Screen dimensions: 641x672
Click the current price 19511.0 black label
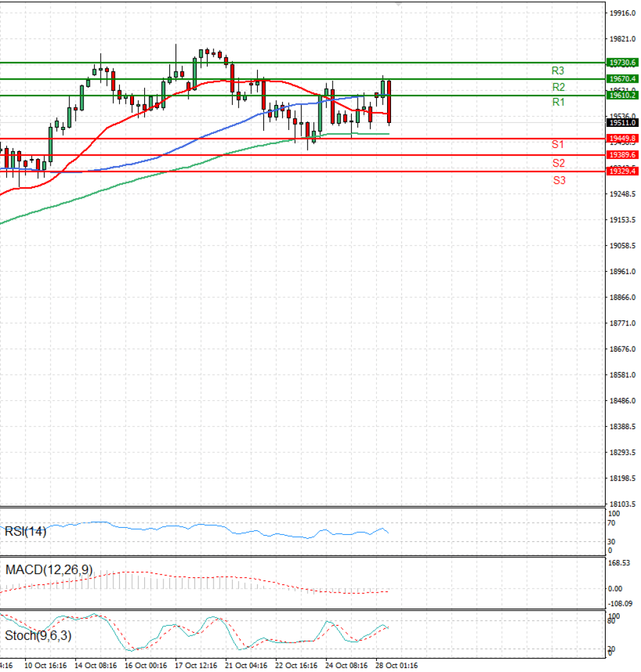622,122
